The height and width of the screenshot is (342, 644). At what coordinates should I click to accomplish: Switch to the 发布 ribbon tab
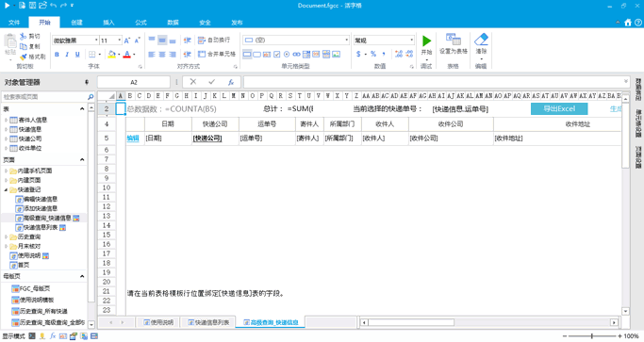(237, 23)
